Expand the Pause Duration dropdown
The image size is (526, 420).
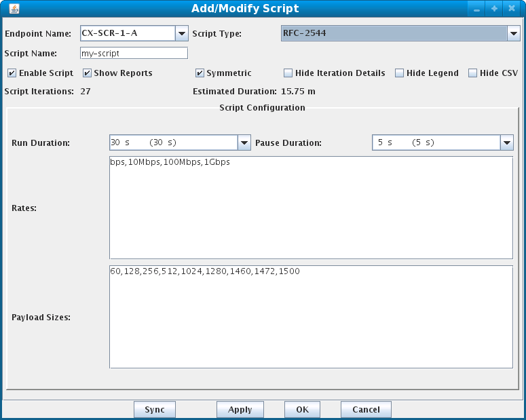point(507,142)
